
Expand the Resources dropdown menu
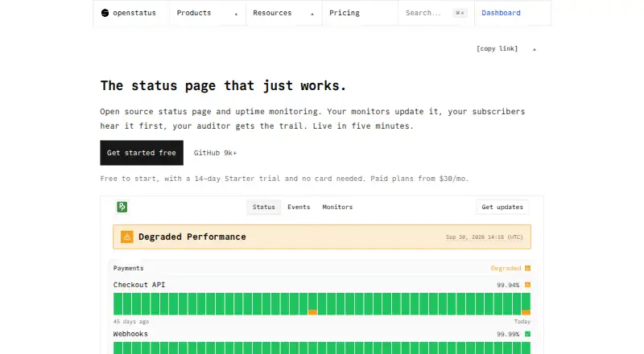click(x=284, y=13)
